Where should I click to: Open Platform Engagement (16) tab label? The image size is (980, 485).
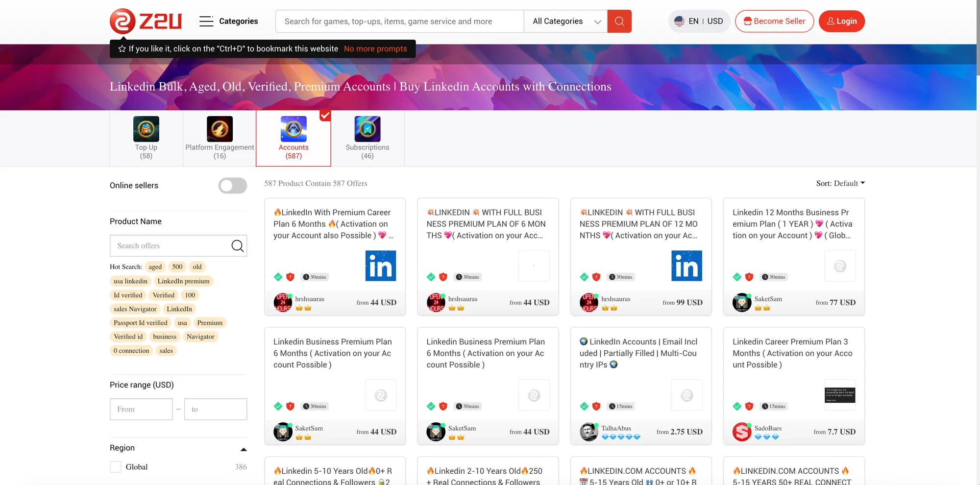[x=220, y=151]
